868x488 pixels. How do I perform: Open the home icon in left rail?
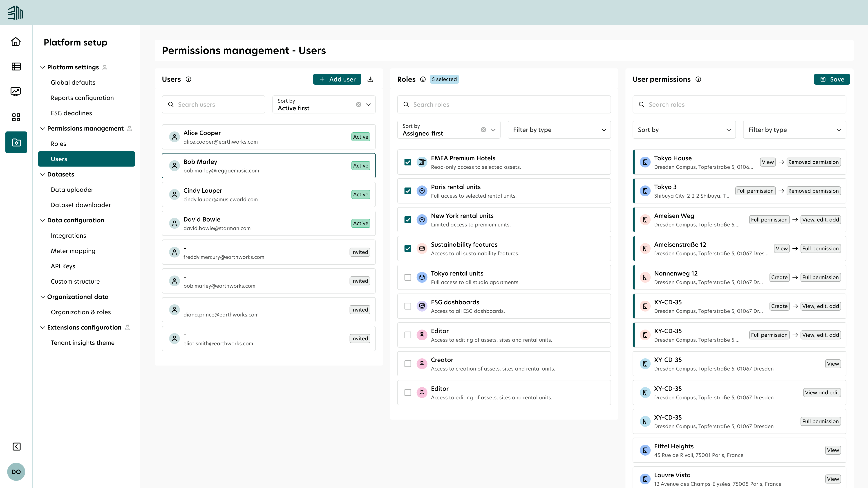tap(16, 41)
